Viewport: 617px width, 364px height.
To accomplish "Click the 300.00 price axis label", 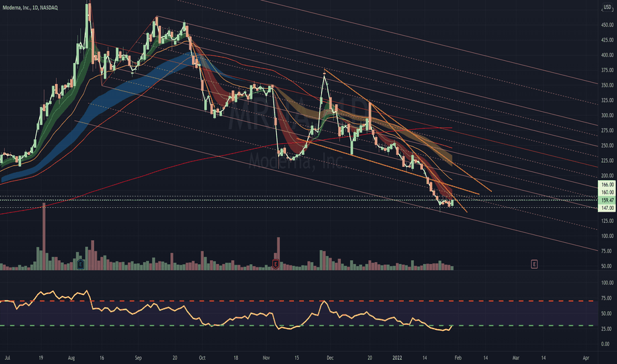I will click(x=607, y=115).
